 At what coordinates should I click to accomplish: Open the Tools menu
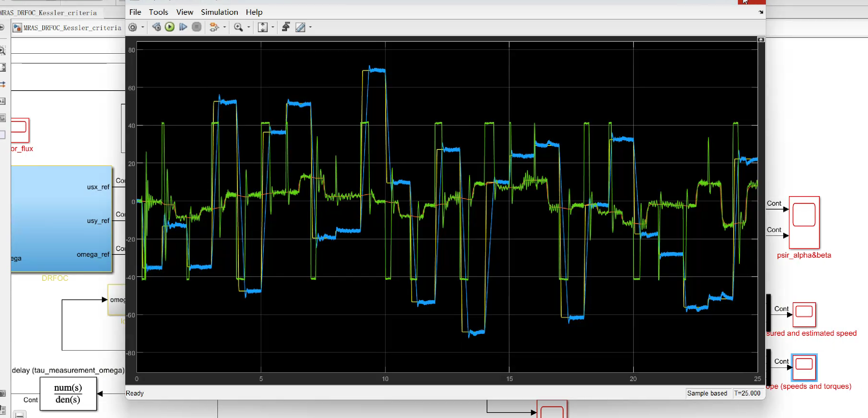[158, 12]
